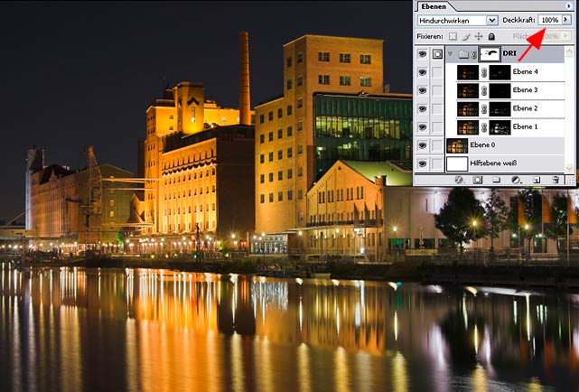Open the Hindurchwirken blend mode dropdown
Image resolution: width=579 pixels, height=392 pixels.
click(492, 20)
